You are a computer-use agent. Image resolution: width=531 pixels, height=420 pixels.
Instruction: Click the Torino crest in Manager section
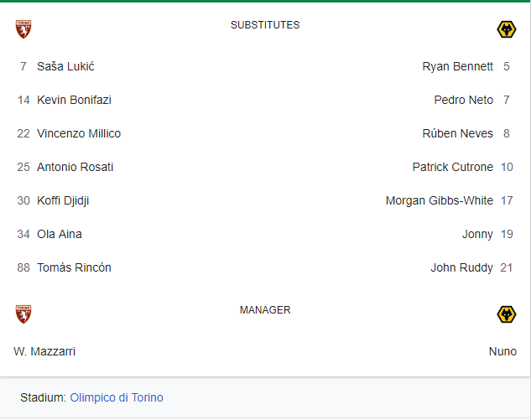pyautogui.click(x=23, y=314)
